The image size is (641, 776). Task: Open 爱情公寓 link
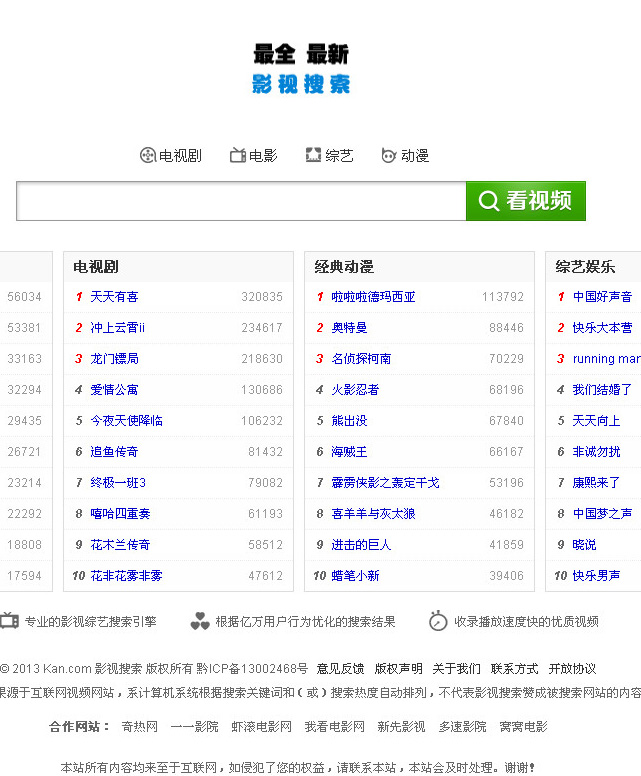(114, 390)
